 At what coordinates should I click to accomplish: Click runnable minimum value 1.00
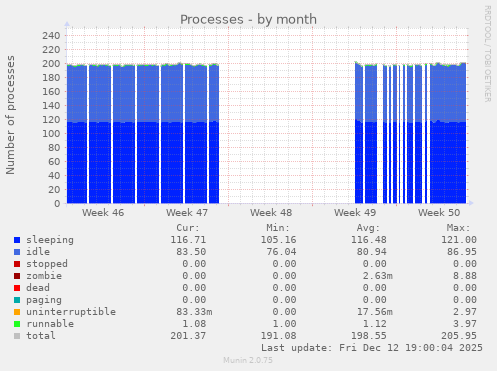[284, 324]
